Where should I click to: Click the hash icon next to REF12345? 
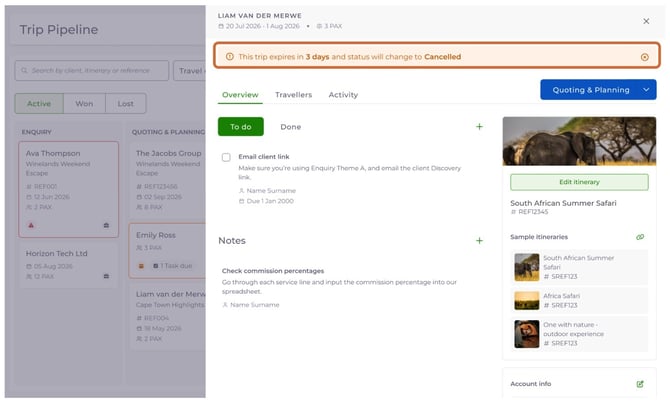[513, 212]
